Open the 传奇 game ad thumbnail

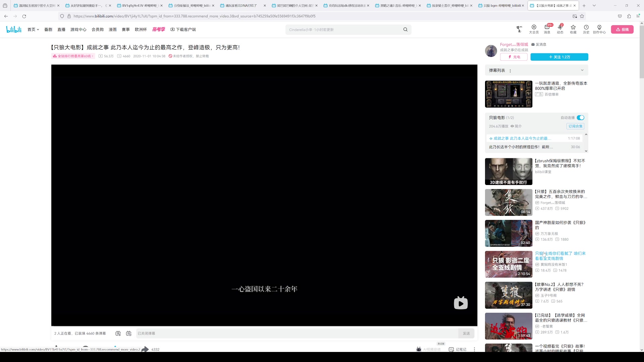pos(508,94)
